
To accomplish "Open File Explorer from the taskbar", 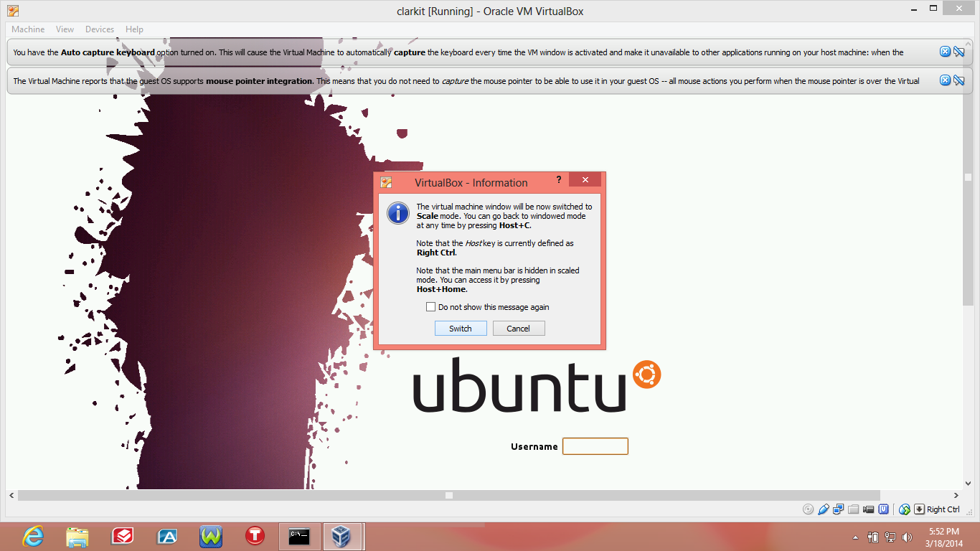I will click(x=77, y=536).
